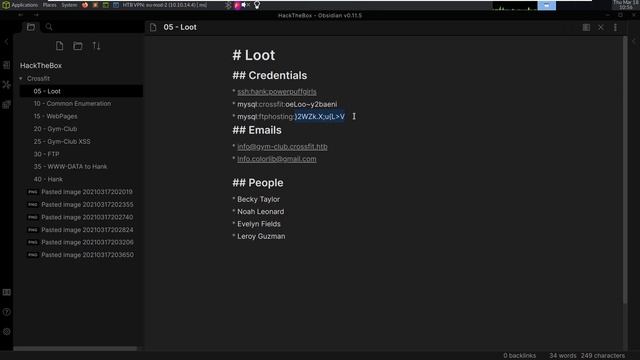This screenshot has width=640, height=360.
Task: Click the lightbulb tray icon
Action: tap(257, 5)
